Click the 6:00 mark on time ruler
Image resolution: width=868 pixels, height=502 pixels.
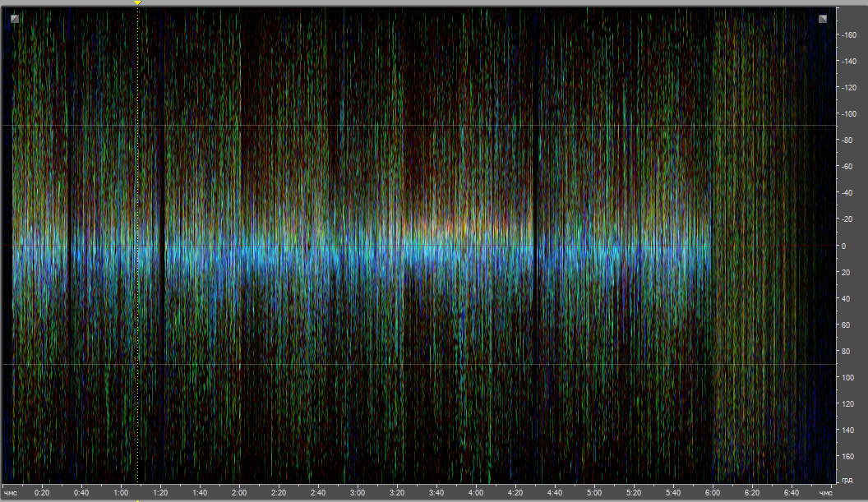coord(713,492)
